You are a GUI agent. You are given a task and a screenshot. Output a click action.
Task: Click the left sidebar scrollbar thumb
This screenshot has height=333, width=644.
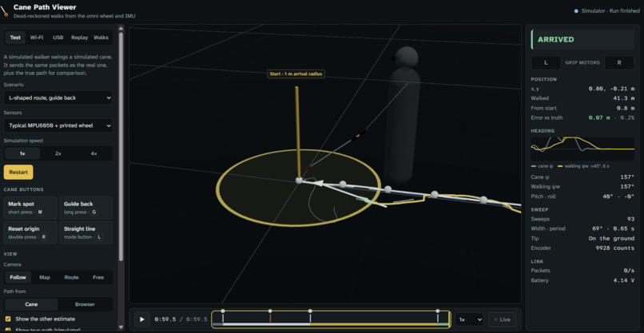coord(121,146)
